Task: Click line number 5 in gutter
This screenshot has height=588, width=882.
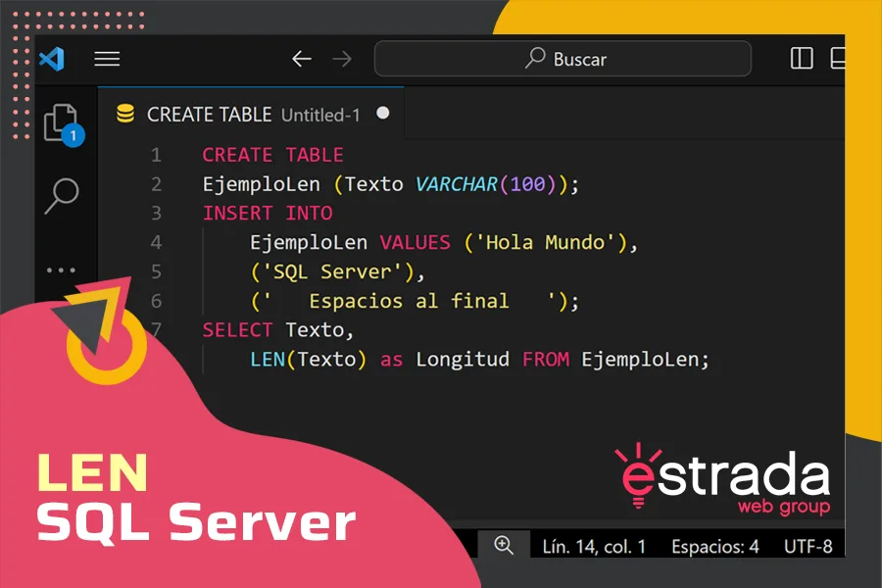Action: (x=156, y=271)
